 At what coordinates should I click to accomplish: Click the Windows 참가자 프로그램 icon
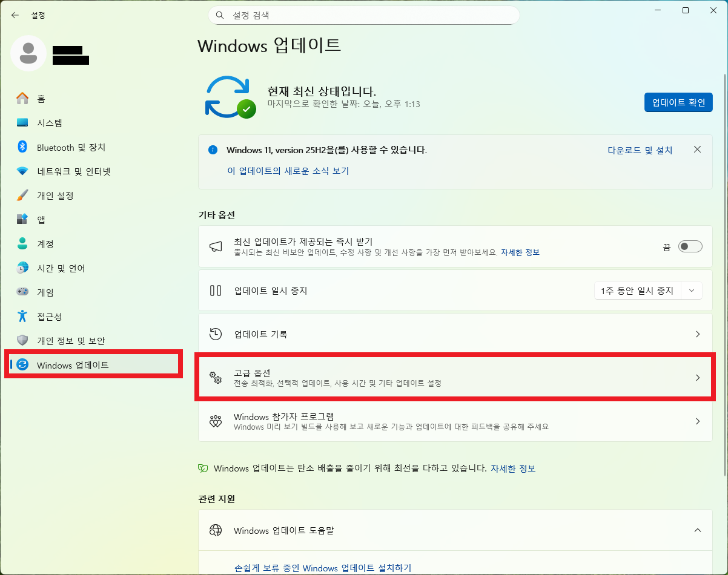click(216, 421)
